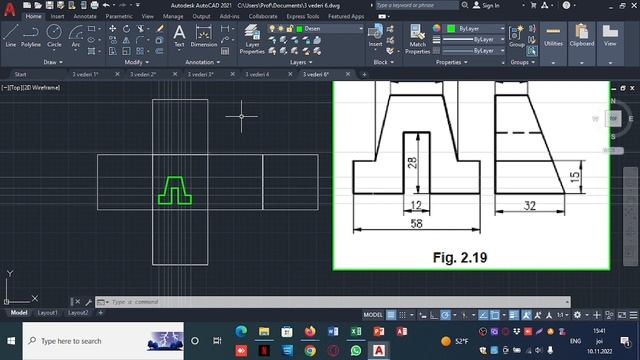Expand the Modify panel
The image size is (640, 360).
click(136, 62)
